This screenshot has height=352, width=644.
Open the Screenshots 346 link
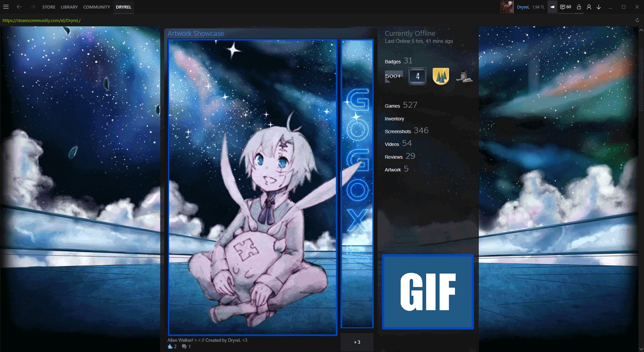(x=407, y=131)
